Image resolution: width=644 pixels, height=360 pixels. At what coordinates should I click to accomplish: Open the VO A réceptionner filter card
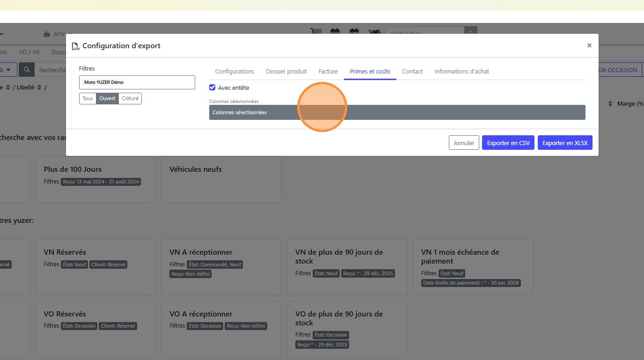(221, 329)
